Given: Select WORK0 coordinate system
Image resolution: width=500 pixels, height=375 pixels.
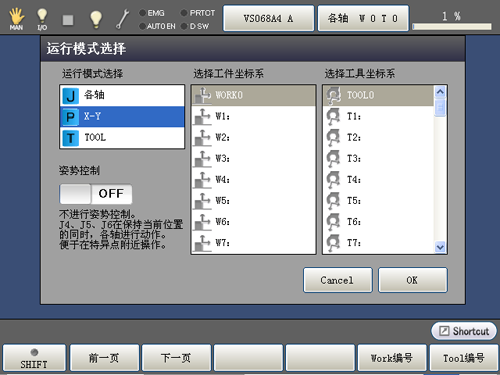Looking at the screenshot, I should point(254,96).
